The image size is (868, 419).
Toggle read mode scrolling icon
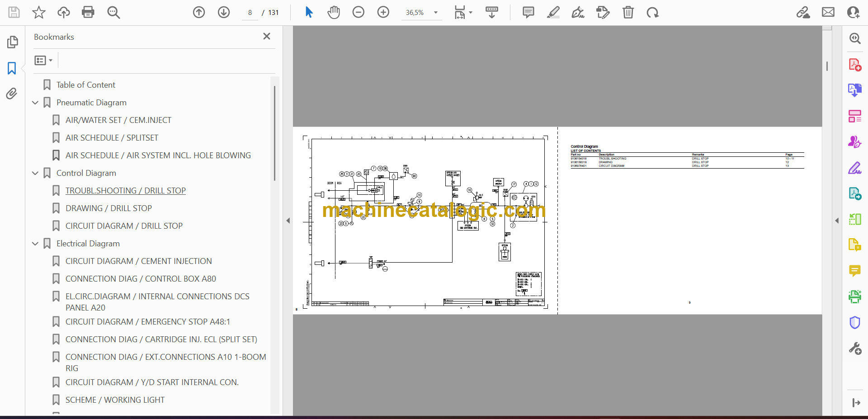[x=492, y=12]
